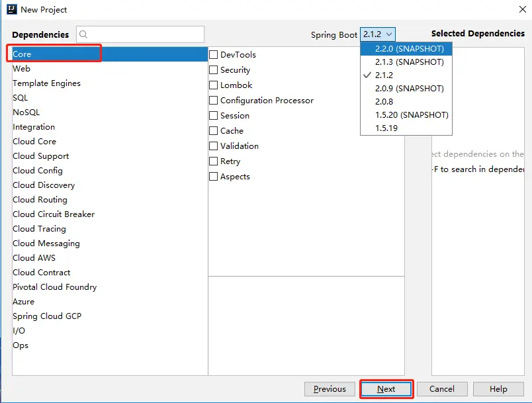
Task: Check the Session dependency
Action: pos(214,115)
